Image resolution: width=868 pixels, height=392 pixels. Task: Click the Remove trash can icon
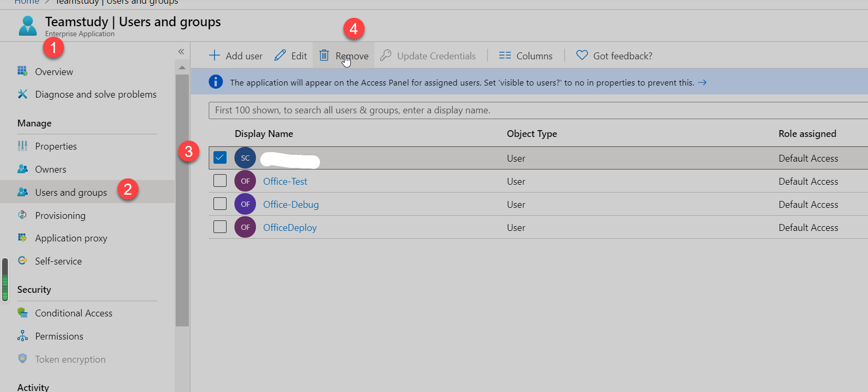coord(324,56)
